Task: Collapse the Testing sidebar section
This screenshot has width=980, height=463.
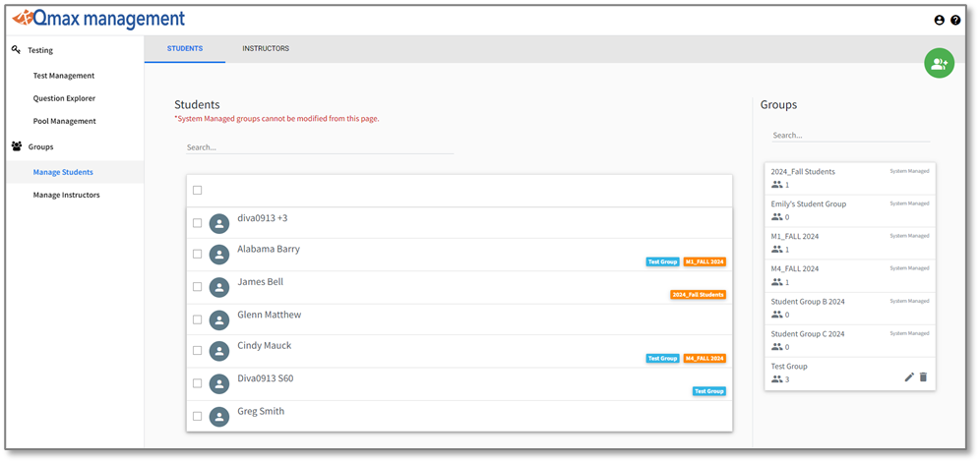Action: pyautogui.click(x=39, y=50)
